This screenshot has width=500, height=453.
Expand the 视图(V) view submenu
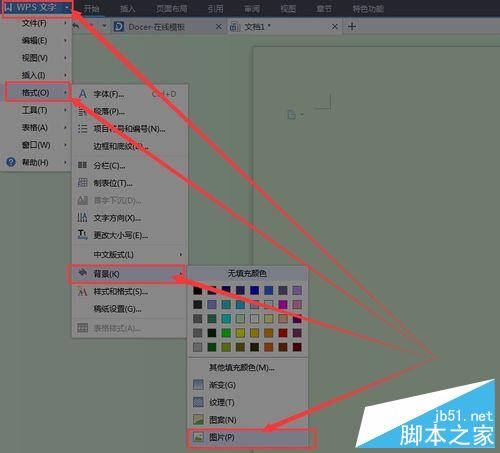click(x=36, y=58)
